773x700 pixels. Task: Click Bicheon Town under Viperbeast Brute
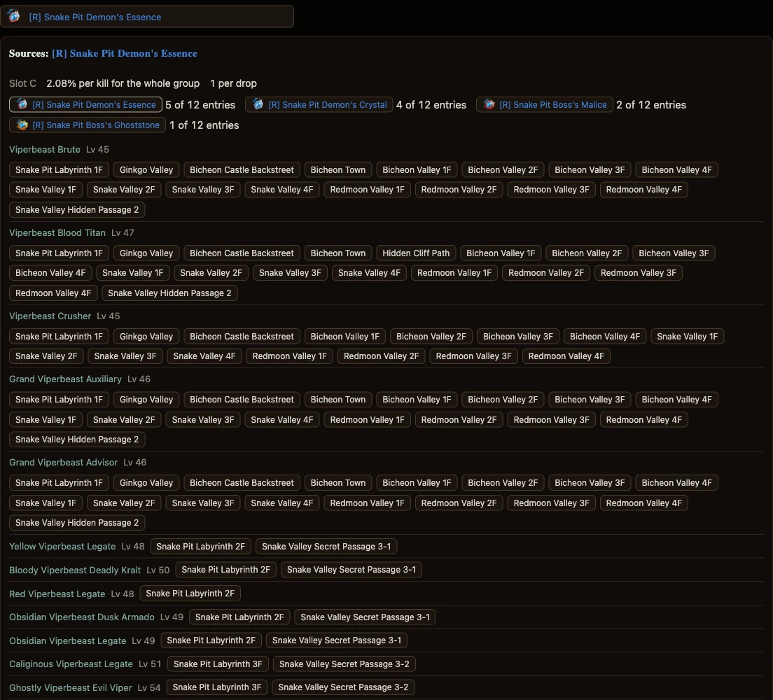[338, 169]
